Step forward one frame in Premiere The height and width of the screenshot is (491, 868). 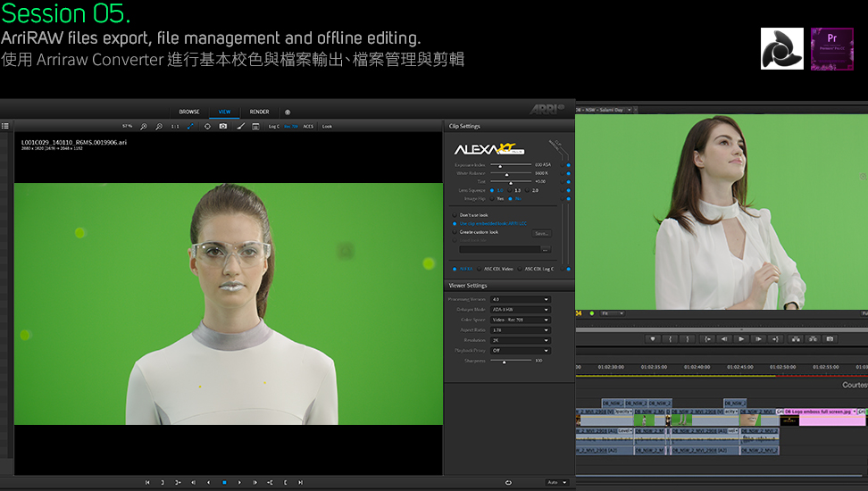pos(758,338)
